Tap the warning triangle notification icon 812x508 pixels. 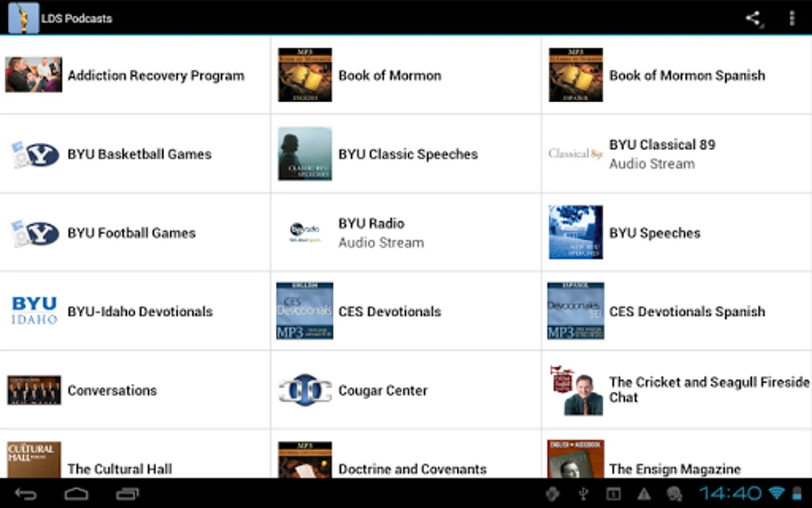(644, 494)
